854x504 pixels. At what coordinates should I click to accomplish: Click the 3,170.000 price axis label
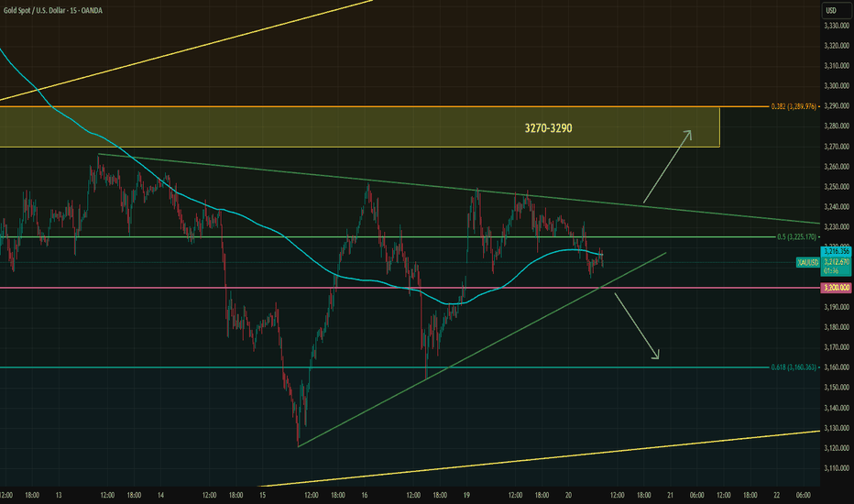pyautogui.click(x=836, y=347)
